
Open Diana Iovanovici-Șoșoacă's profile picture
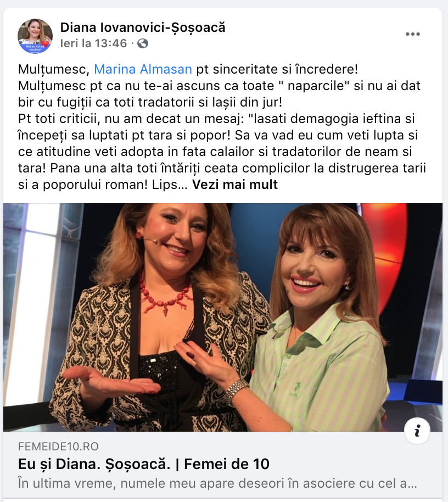tap(35, 36)
